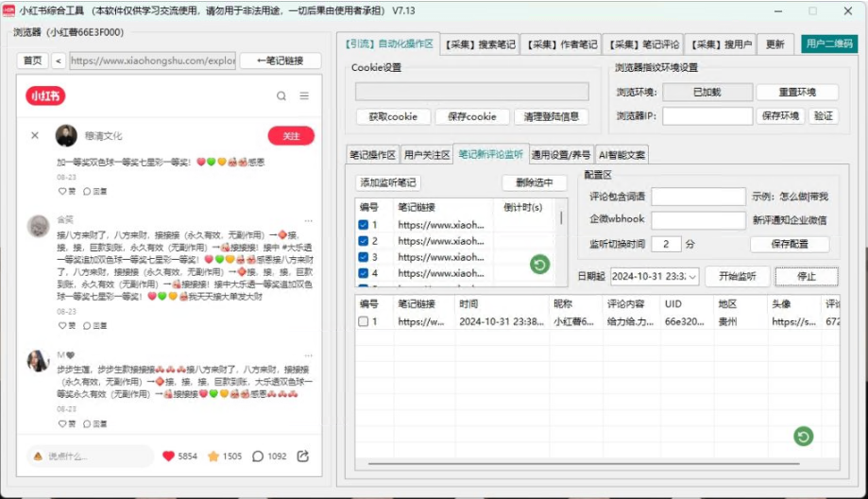Follow author with red 关注 button
The width and height of the screenshot is (868, 499).
click(x=291, y=136)
